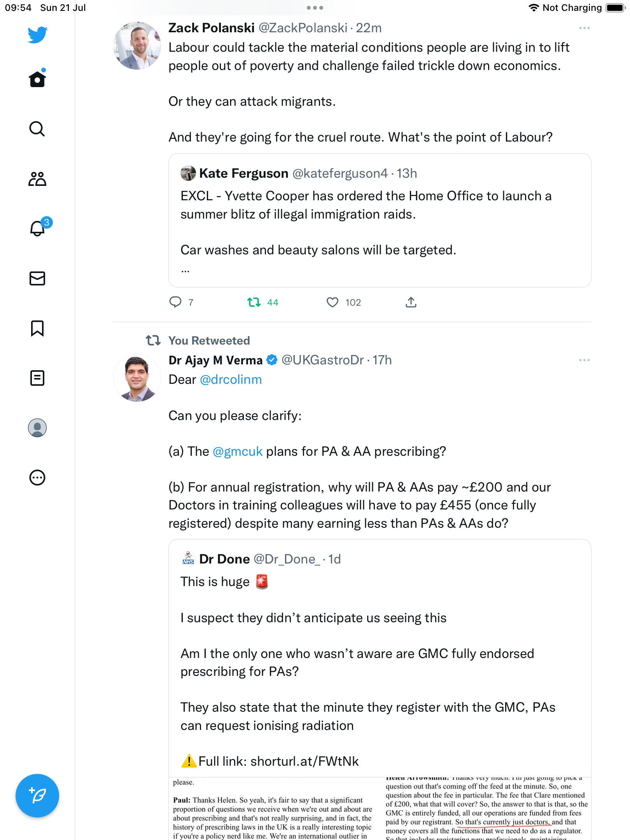Open the Lists icon in sidebar
Screen dimensions: 630x840
pyautogui.click(x=37, y=378)
